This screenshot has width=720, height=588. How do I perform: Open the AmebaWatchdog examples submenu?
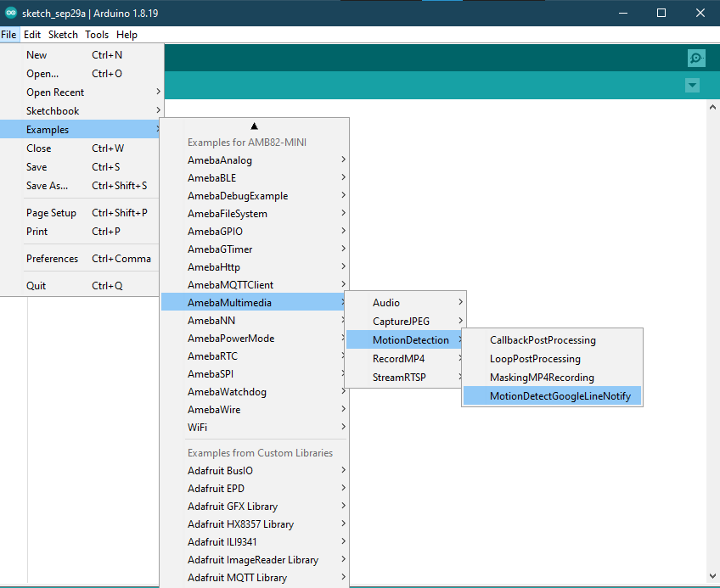point(255,391)
